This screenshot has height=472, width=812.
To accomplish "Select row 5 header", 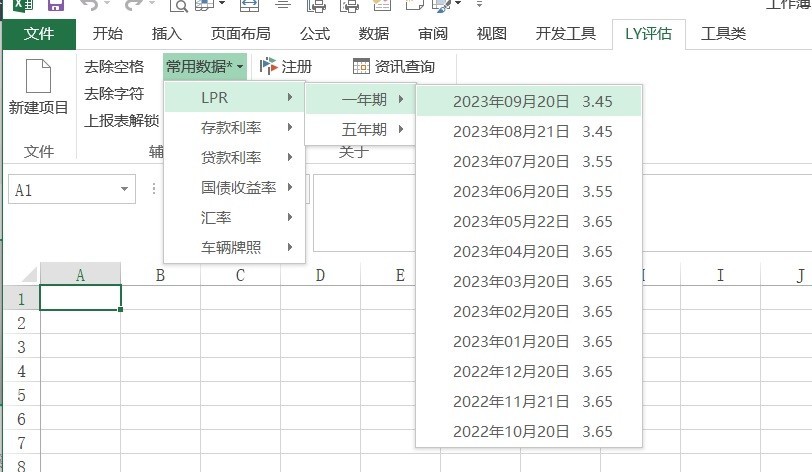I will tap(21, 394).
